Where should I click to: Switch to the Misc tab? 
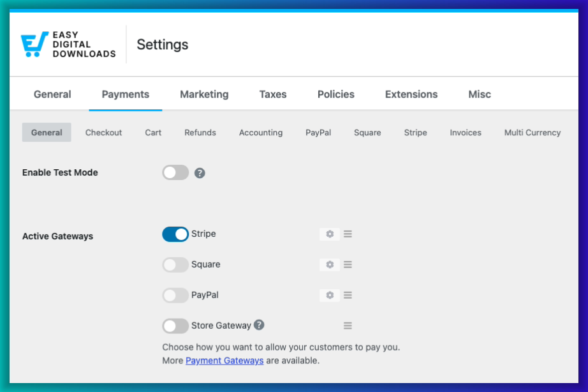479,94
